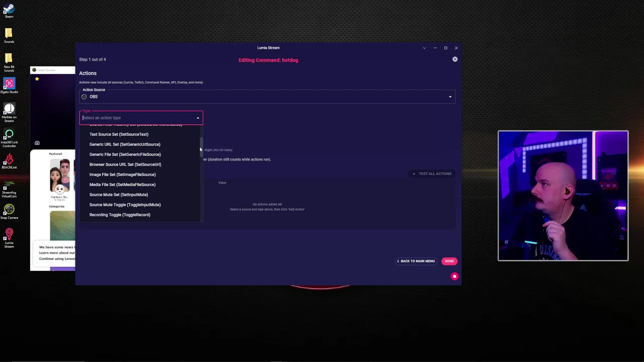
Task: Click the pink record circle icon
Action: pyautogui.click(x=454, y=276)
